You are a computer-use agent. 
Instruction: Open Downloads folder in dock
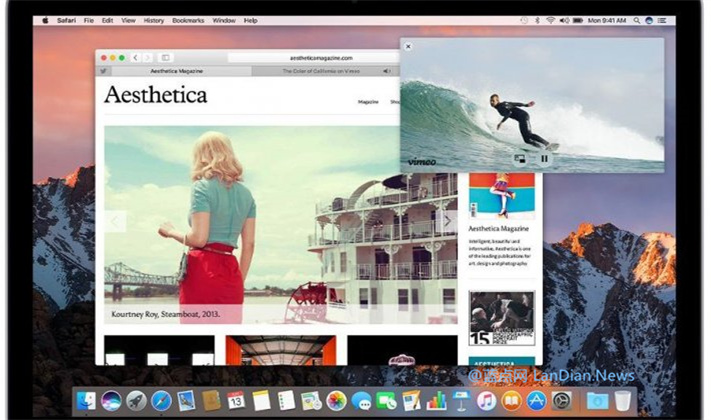pos(597,400)
